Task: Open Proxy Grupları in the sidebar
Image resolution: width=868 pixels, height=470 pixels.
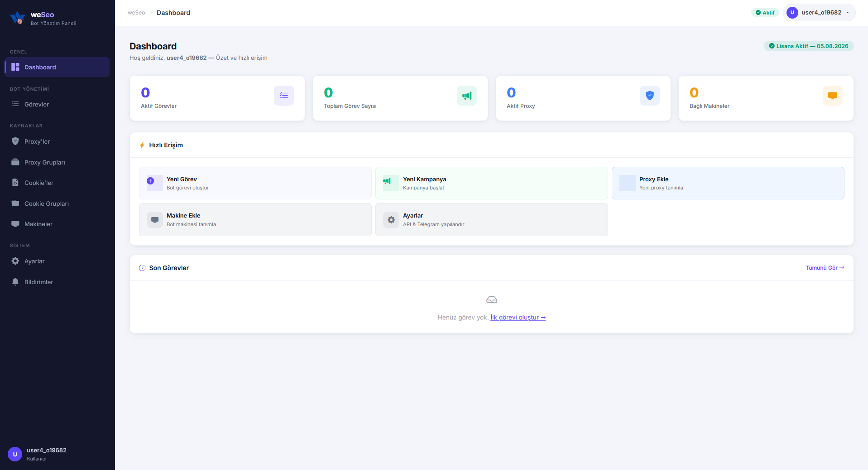Action: point(57,162)
